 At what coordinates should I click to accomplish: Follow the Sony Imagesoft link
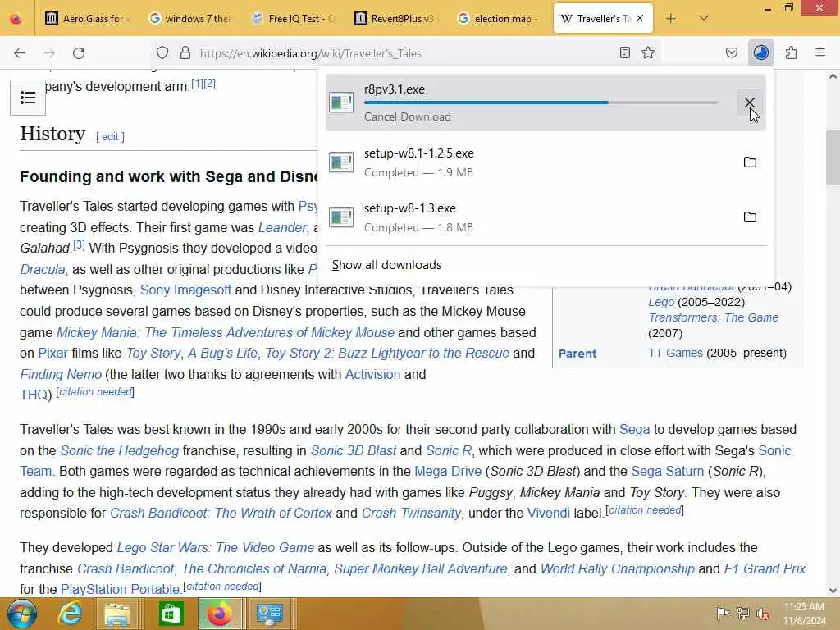[185, 290]
